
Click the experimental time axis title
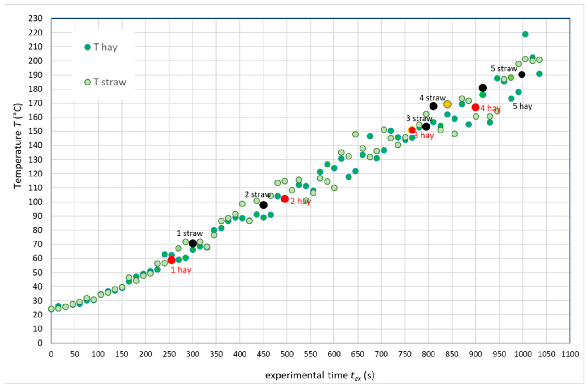[x=320, y=375]
